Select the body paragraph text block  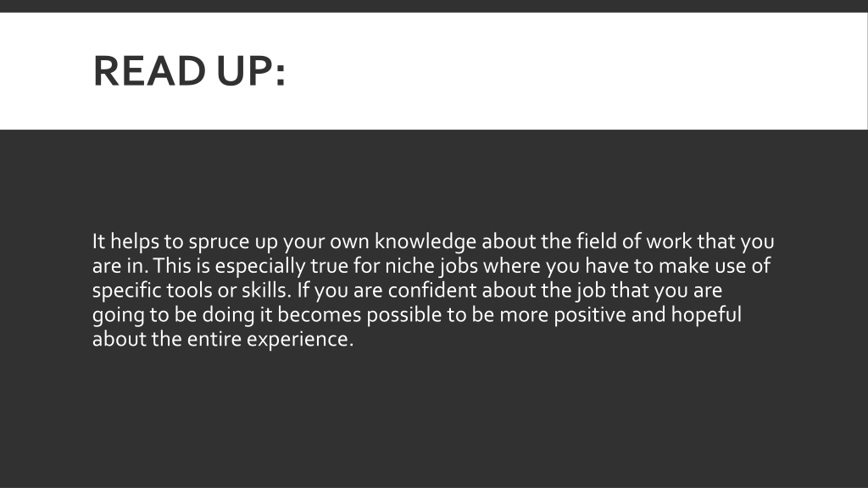click(x=433, y=290)
